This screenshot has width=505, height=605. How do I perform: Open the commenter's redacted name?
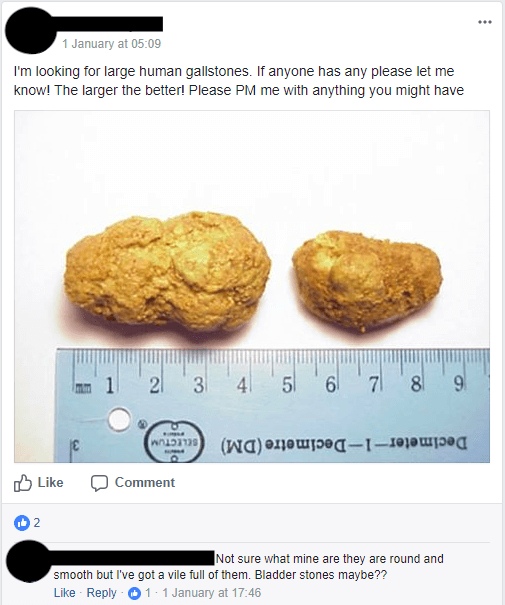[133, 558]
